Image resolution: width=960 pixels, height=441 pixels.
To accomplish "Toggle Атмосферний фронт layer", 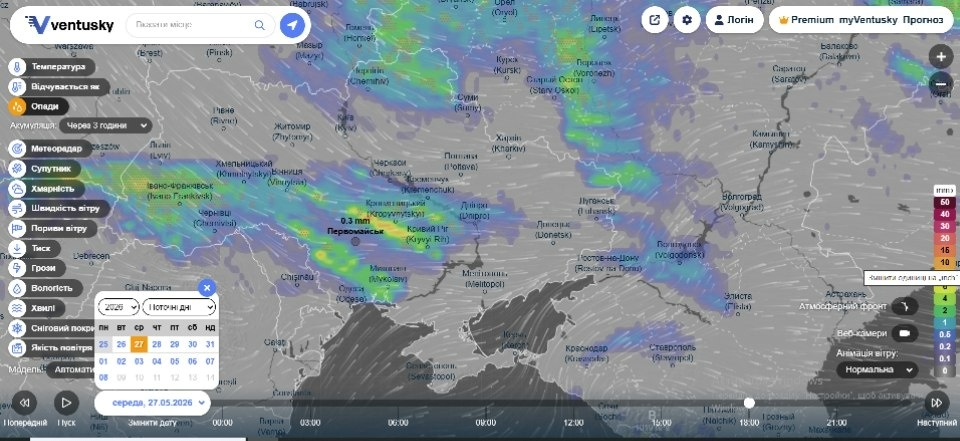I will [904, 306].
